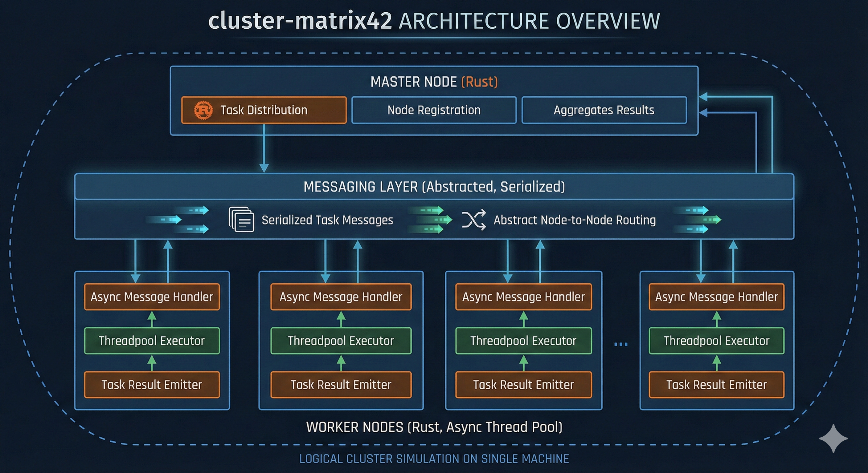Image resolution: width=868 pixels, height=473 pixels.
Task: Click the MASTER NODE (Rust) title
Action: coord(434,82)
